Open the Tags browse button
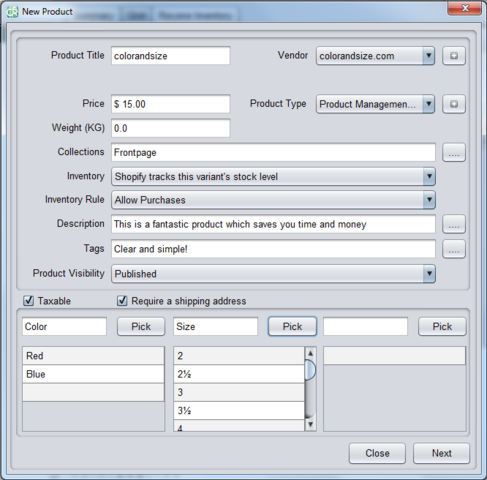The image size is (487, 480). (x=454, y=249)
